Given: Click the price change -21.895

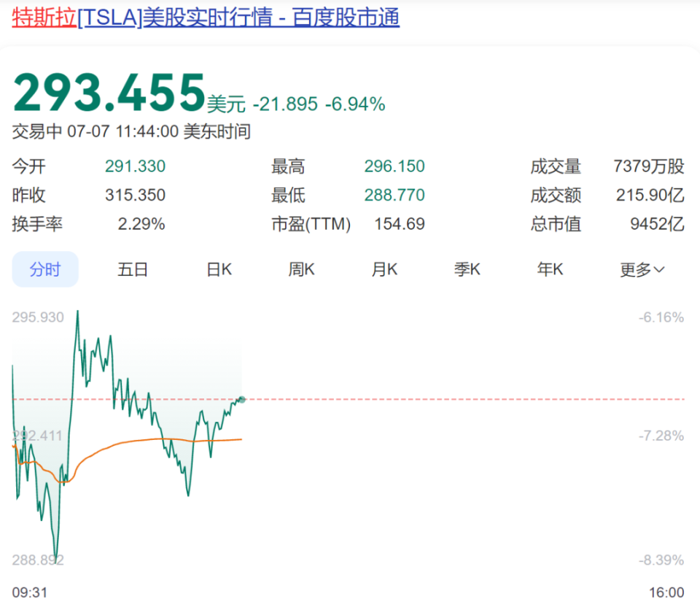Looking at the screenshot, I should tap(285, 104).
